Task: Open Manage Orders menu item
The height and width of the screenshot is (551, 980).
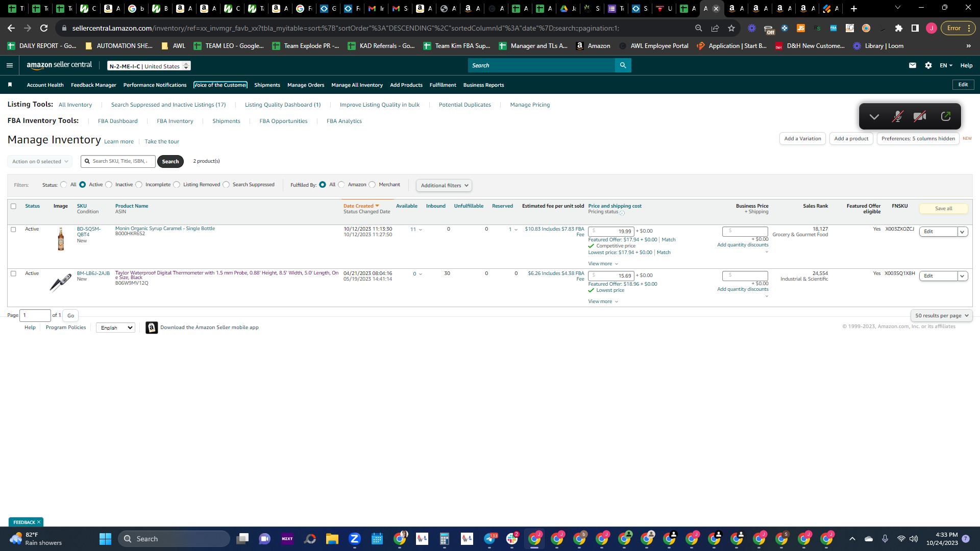Action: (306, 85)
